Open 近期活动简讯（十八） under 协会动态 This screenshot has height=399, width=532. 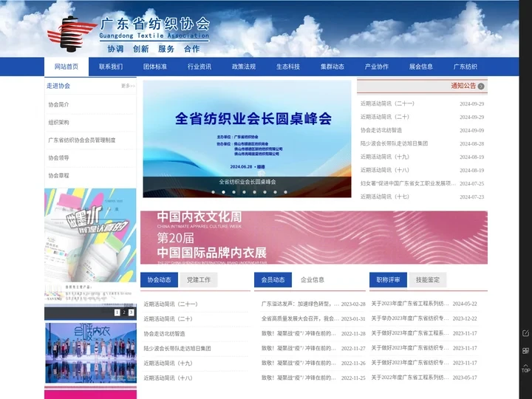point(168,378)
